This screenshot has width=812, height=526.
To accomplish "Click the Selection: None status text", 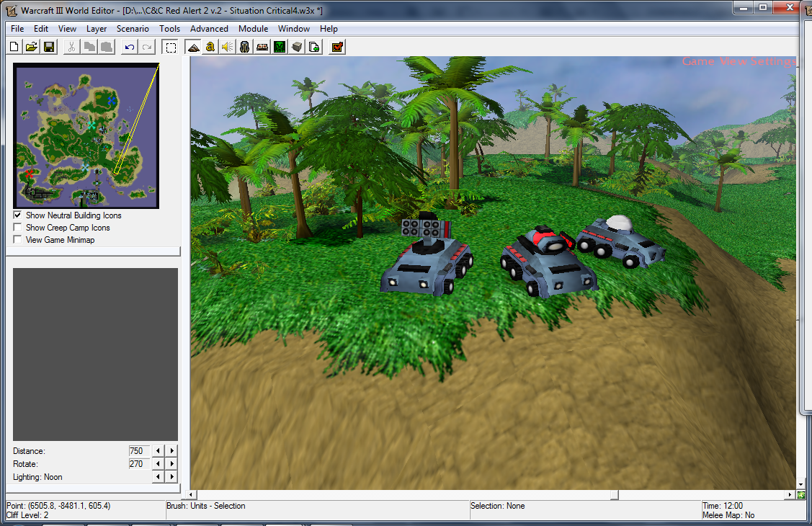I will 497,506.
